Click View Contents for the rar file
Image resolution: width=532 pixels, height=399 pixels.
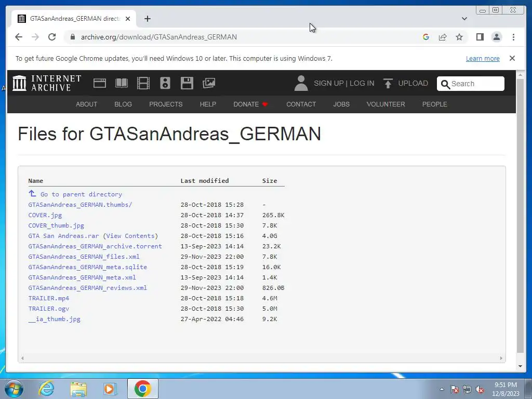(x=130, y=236)
